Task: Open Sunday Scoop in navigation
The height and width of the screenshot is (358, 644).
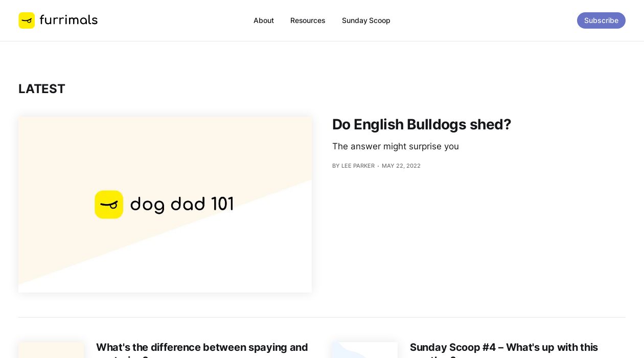Action: tap(366, 20)
